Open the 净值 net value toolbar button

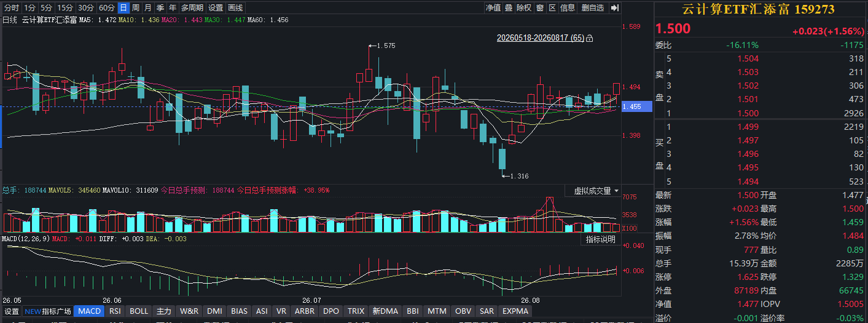(493, 7)
